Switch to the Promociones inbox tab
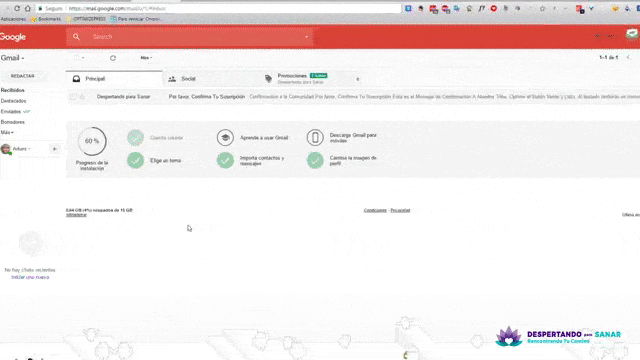The image size is (640, 360). 306,79
